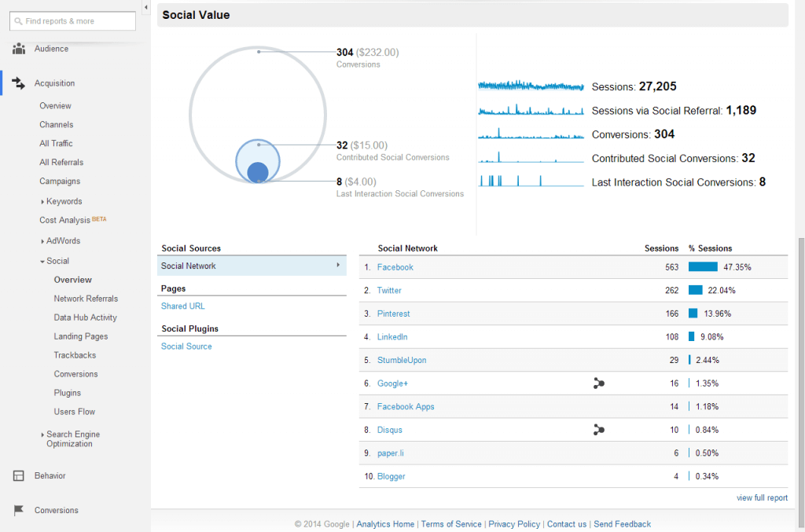This screenshot has height=532, width=805.
Task: Click the Behavior layout icon
Action: click(19, 475)
